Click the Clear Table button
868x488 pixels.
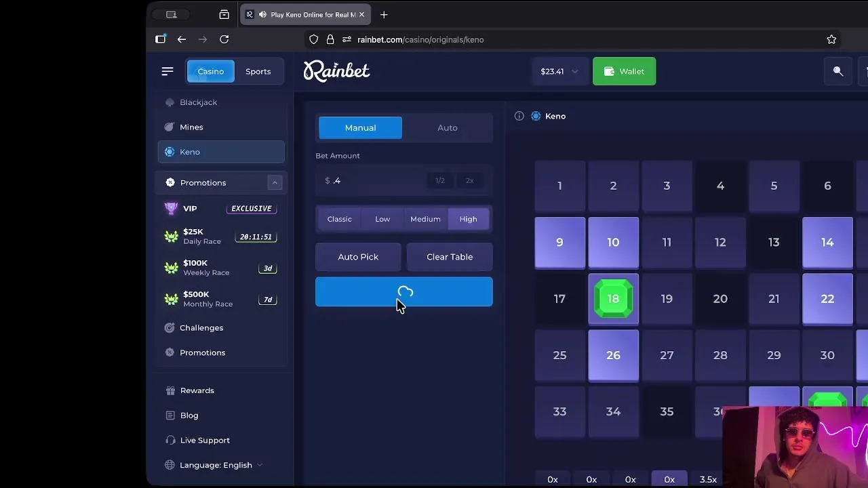tap(450, 257)
